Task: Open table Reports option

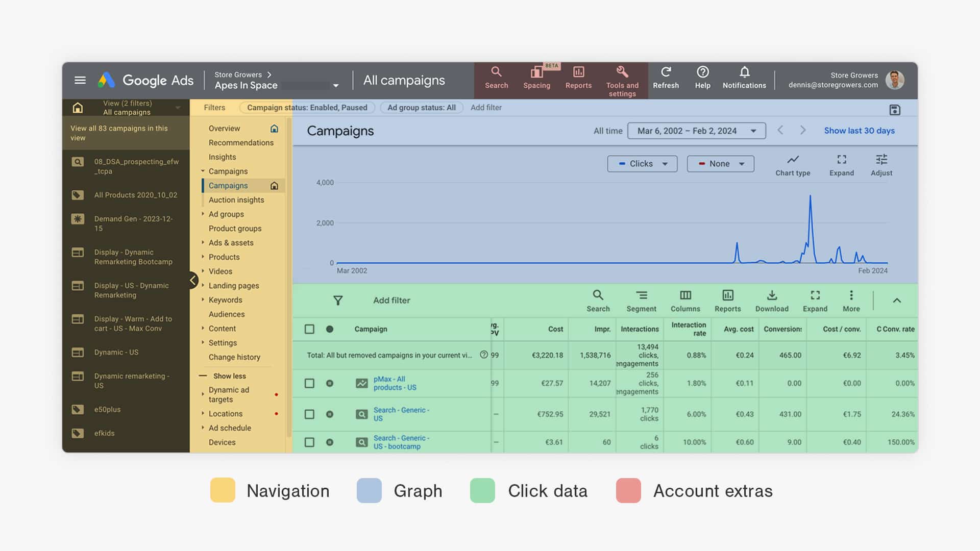Action: (x=727, y=301)
